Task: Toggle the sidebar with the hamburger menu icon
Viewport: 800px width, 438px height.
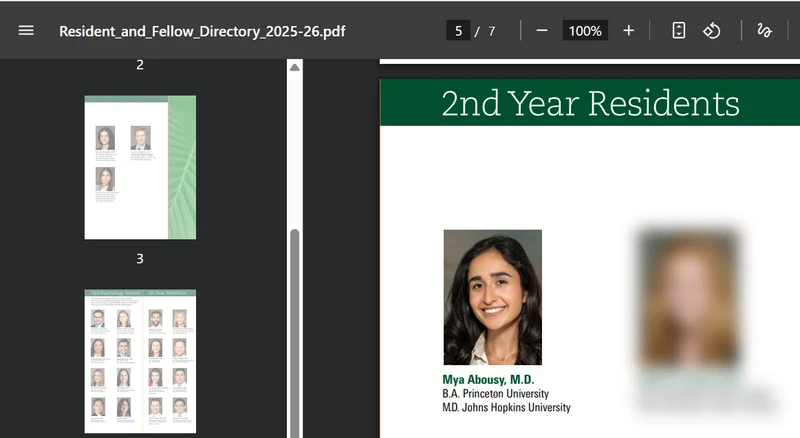Action: click(26, 31)
